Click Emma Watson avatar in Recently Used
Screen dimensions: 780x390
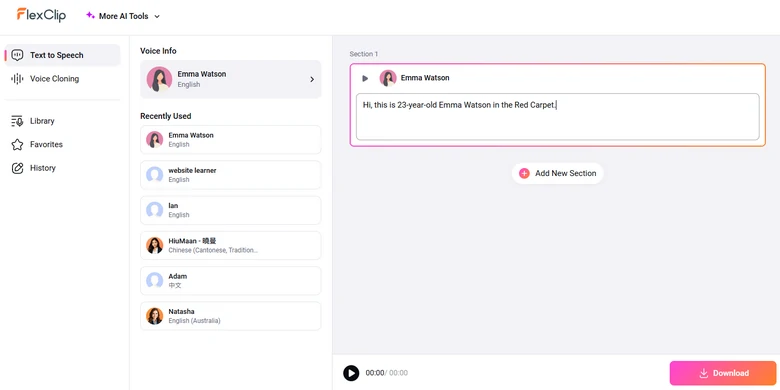(x=155, y=140)
